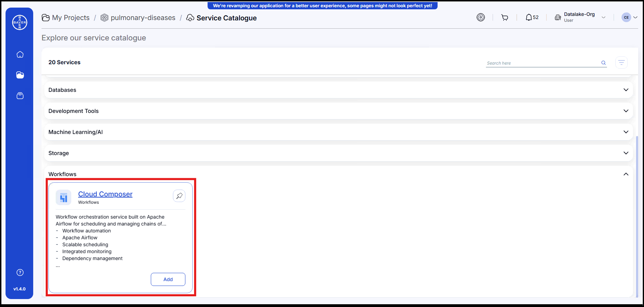Add the Cloud Composer service
This screenshot has height=307, width=644.
[x=168, y=279]
